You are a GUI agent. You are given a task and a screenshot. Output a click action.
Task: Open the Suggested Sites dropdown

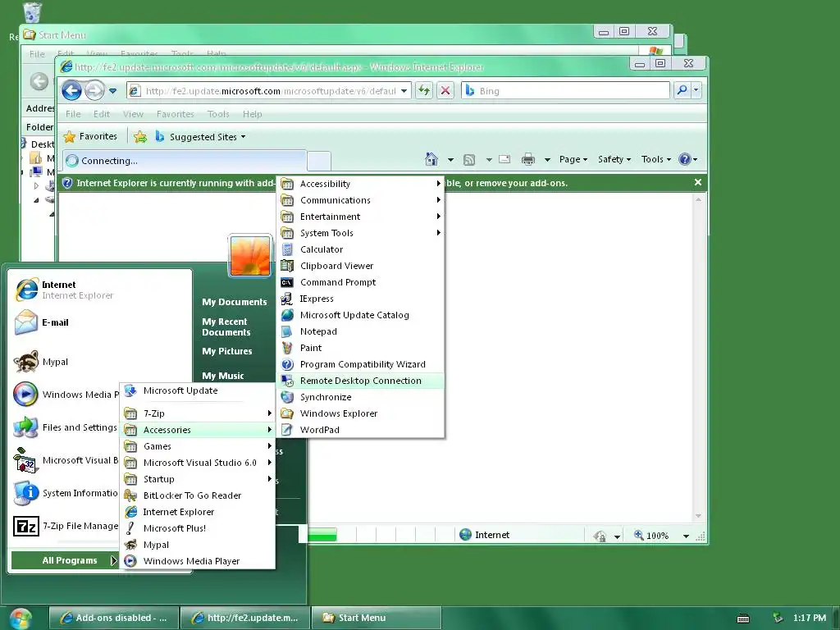[200, 137]
